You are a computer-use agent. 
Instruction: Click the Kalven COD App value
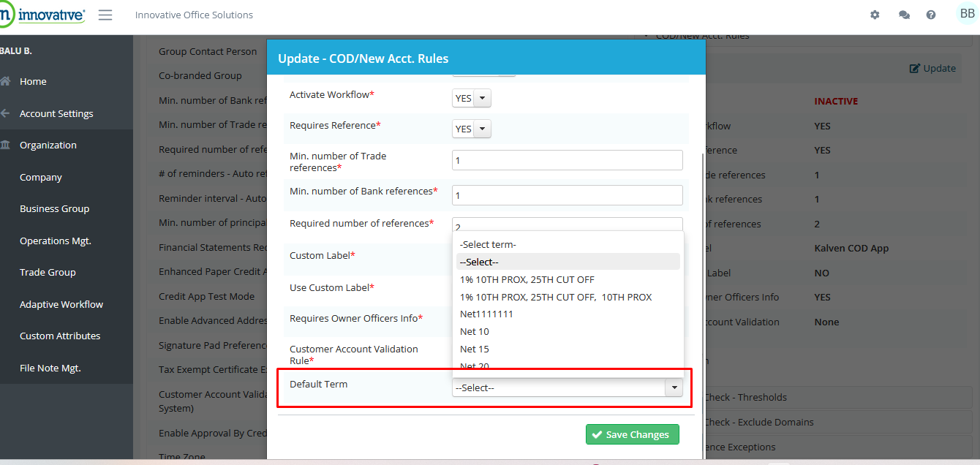[851, 248]
